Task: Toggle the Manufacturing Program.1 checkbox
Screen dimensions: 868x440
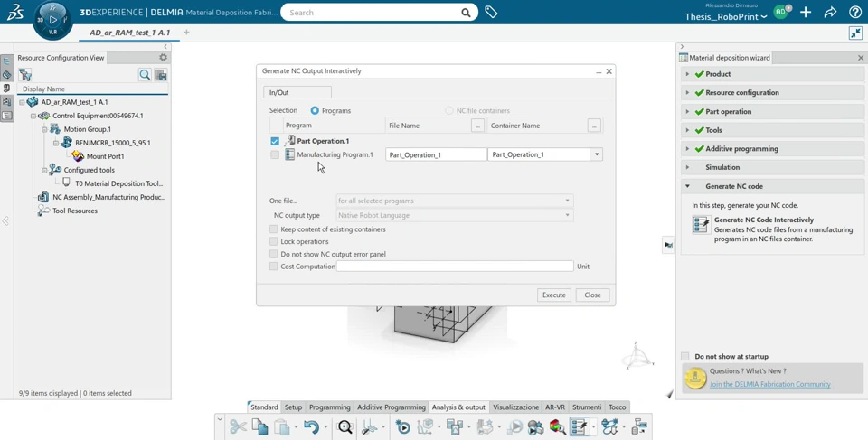Action: point(275,155)
